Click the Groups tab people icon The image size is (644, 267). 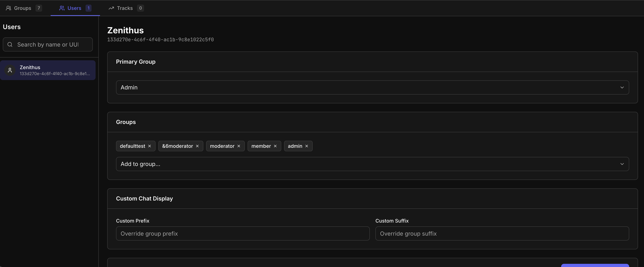point(8,8)
